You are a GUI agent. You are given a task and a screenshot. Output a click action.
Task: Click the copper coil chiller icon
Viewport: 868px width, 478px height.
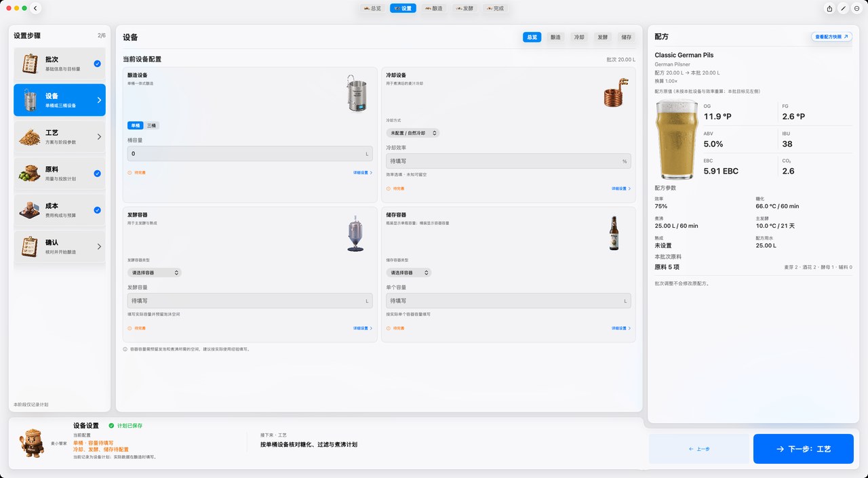pos(613,93)
